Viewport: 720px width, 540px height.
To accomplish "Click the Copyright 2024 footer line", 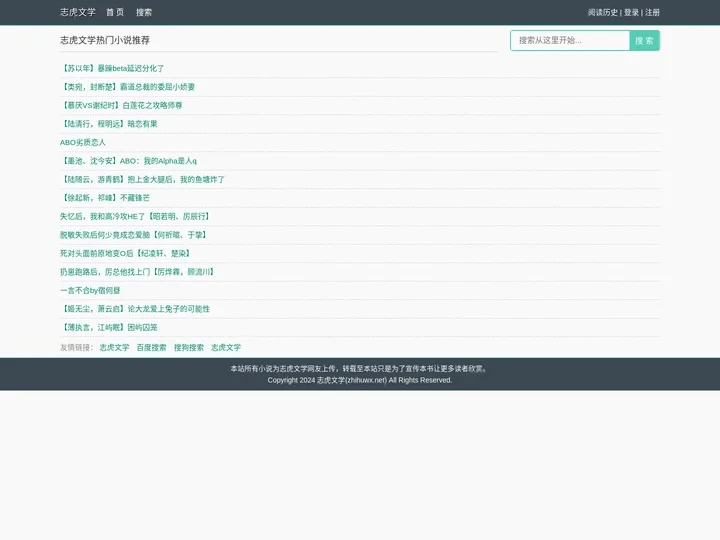I will pyautogui.click(x=360, y=380).
